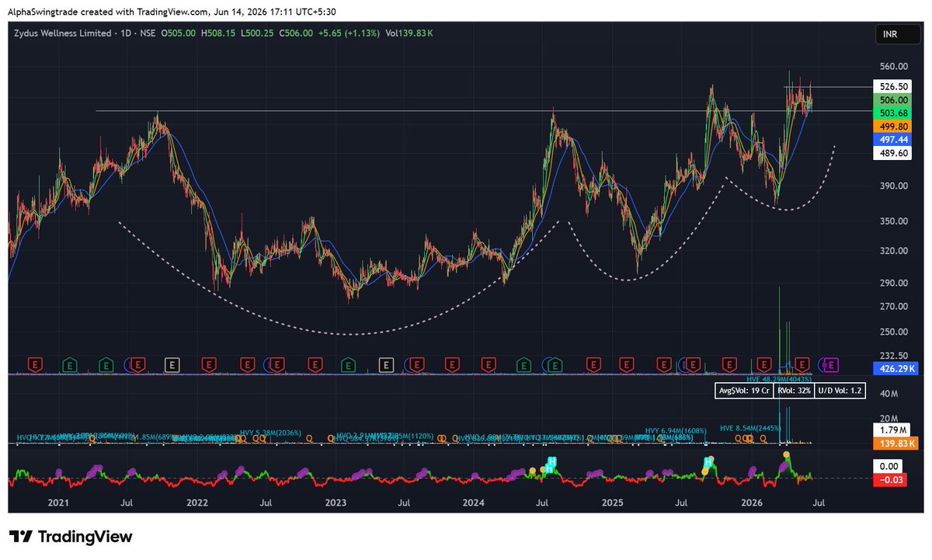
Task: Click the 2023 time axis label
Action: click(x=336, y=504)
